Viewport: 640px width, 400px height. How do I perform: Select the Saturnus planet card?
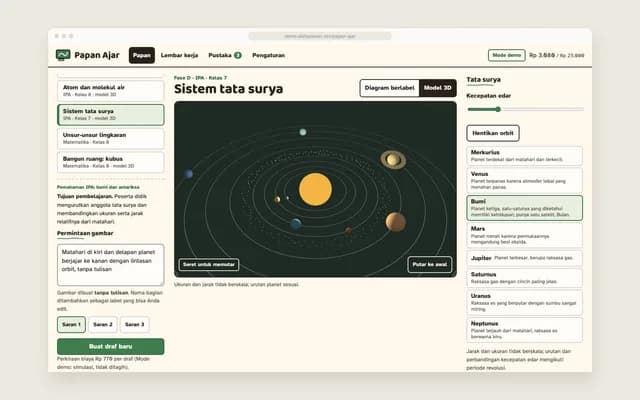524,278
